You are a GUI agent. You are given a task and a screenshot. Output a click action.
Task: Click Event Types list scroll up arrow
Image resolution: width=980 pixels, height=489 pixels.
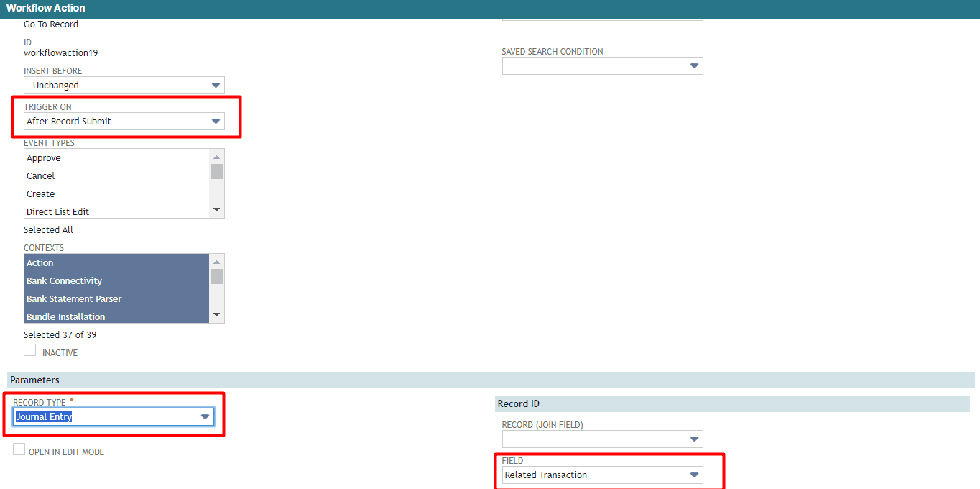point(216,156)
